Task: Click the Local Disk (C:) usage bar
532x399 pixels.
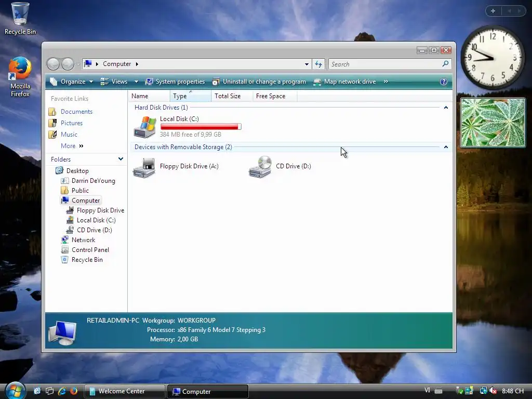Action: (201, 127)
